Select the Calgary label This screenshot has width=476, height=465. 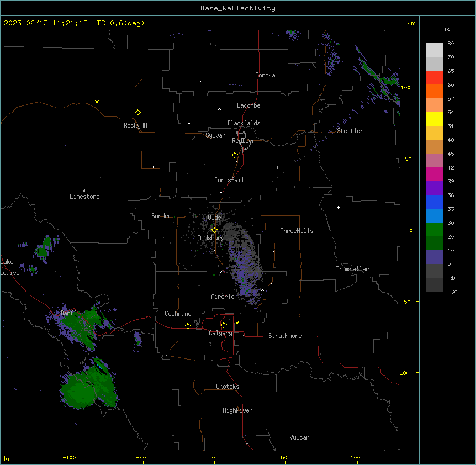(220, 333)
